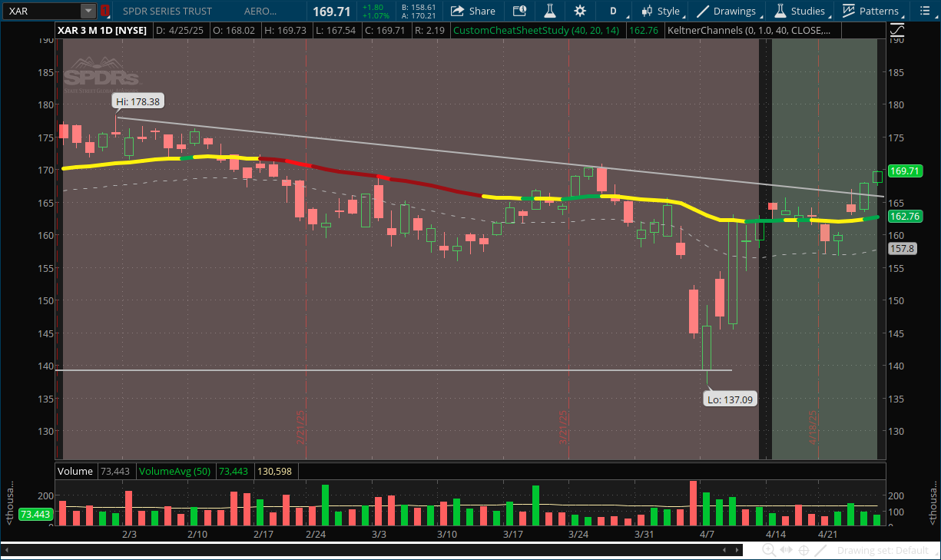Select the pan tool icon at bottom

(787, 550)
